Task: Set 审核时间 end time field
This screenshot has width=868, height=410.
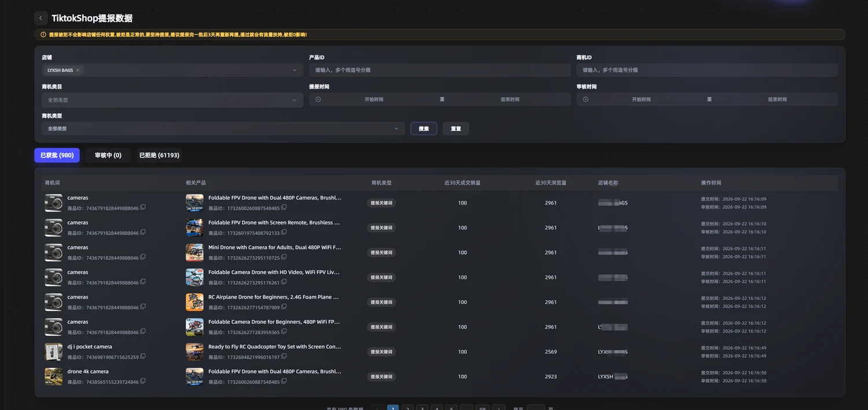Action: (777, 99)
